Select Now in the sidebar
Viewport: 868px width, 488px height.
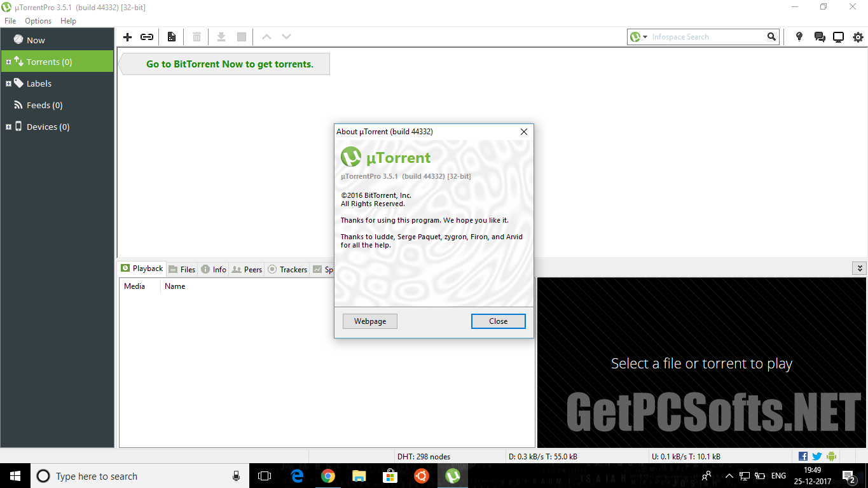point(57,40)
